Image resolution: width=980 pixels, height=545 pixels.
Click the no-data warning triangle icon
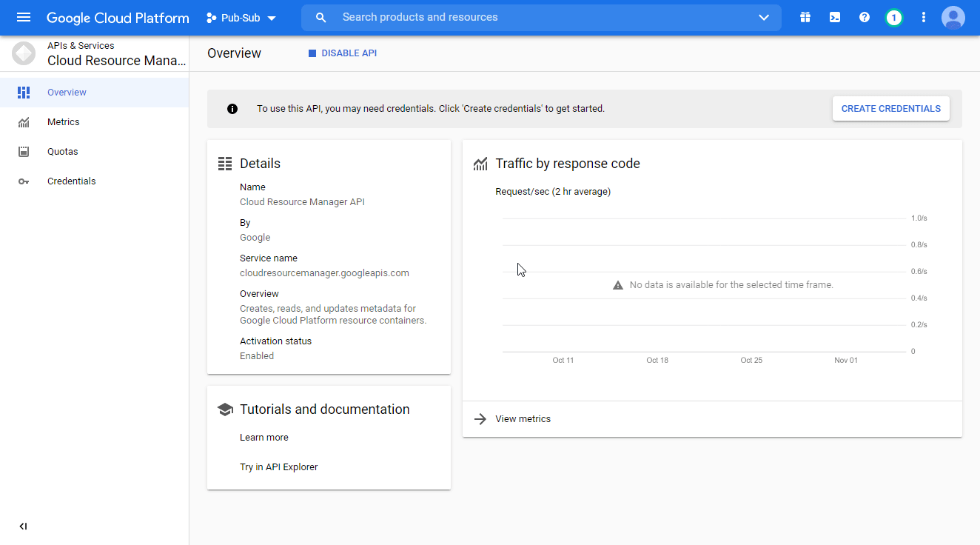click(618, 285)
